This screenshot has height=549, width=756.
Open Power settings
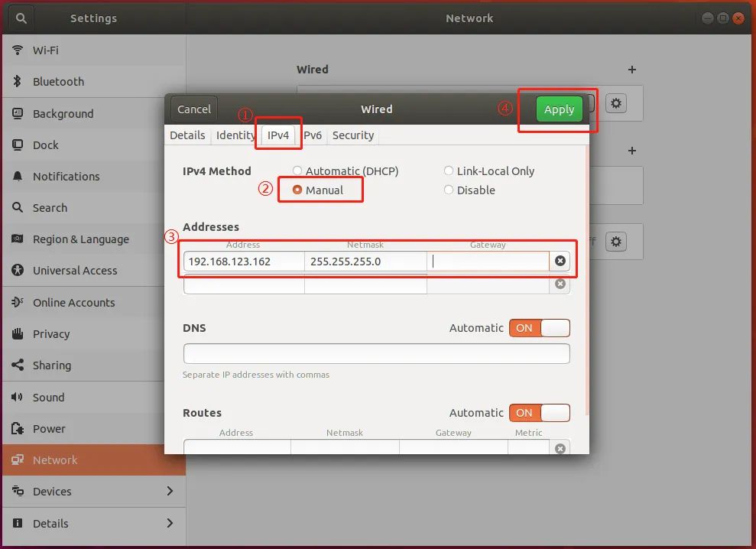tap(94, 429)
